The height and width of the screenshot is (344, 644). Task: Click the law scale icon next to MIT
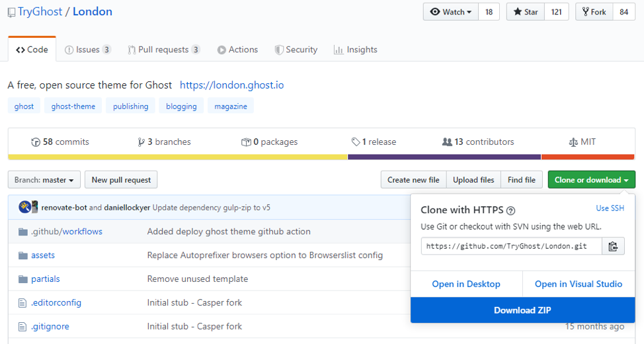click(x=573, y=142)
